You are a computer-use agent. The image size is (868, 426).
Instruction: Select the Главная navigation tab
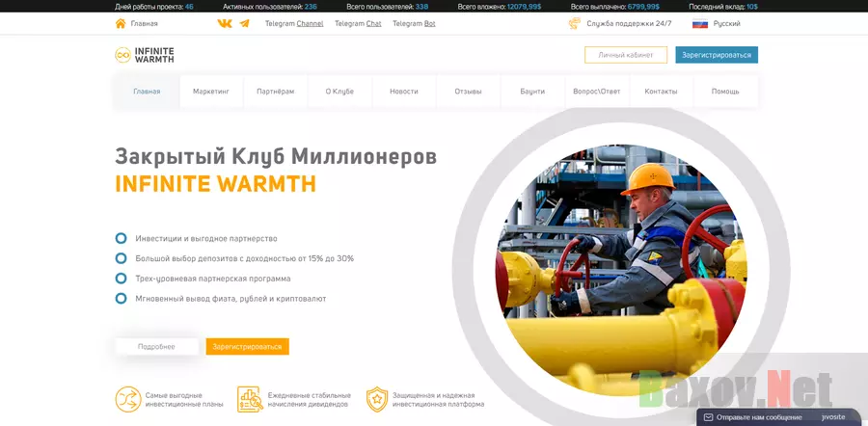pos(147,92)
